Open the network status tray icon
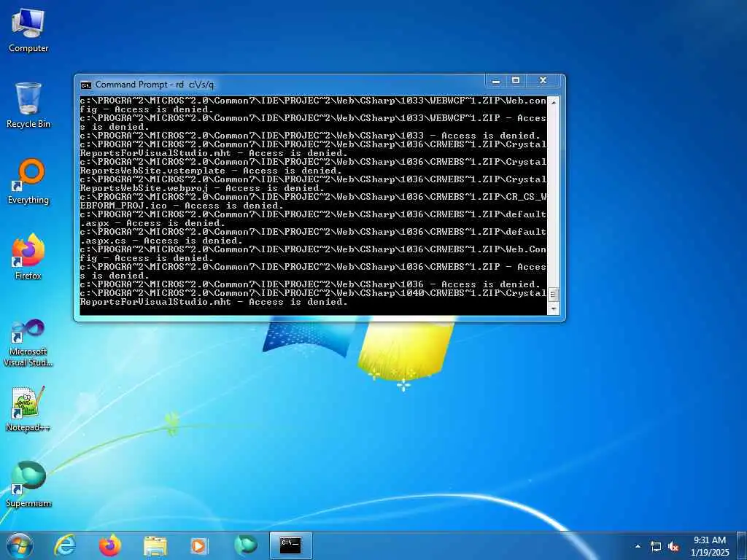 (x=656, y=547)
